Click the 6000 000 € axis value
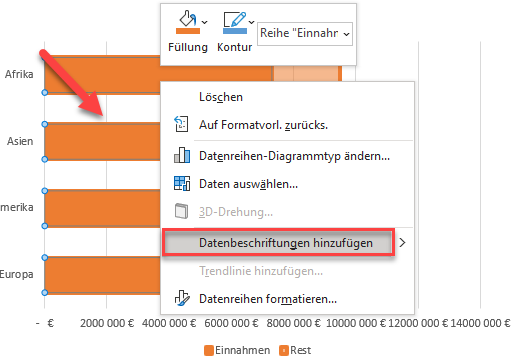This screenshot has height=362, width=519. (x=231, y=323)
